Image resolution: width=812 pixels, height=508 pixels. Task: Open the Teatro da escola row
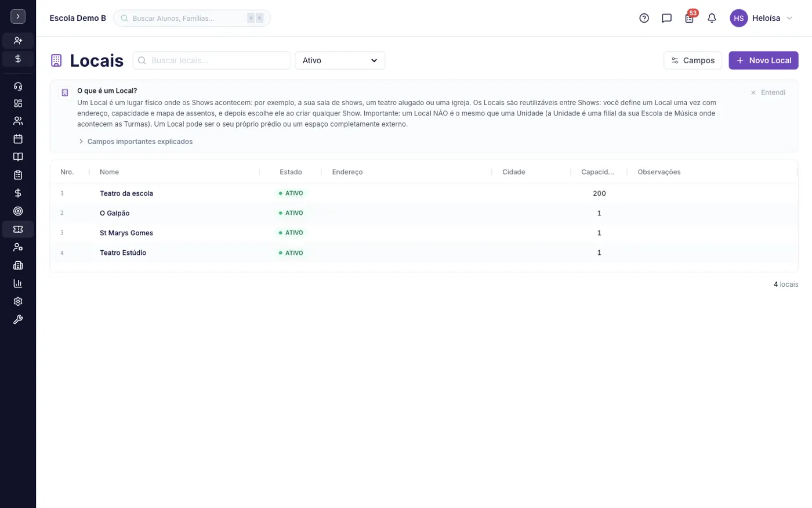click(x=424, y=193)
